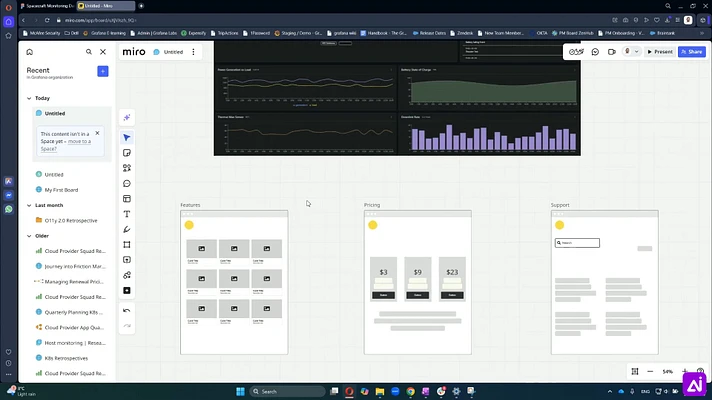Click the 54% zoom level
Screen dimensions: 712x400
[668, 371]
